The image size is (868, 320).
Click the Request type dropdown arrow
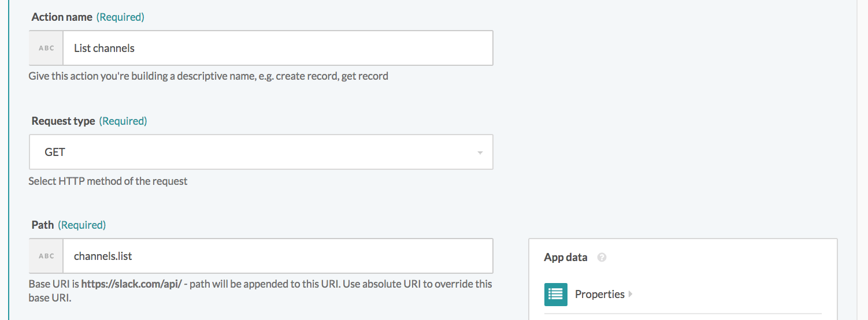point(480,152)
